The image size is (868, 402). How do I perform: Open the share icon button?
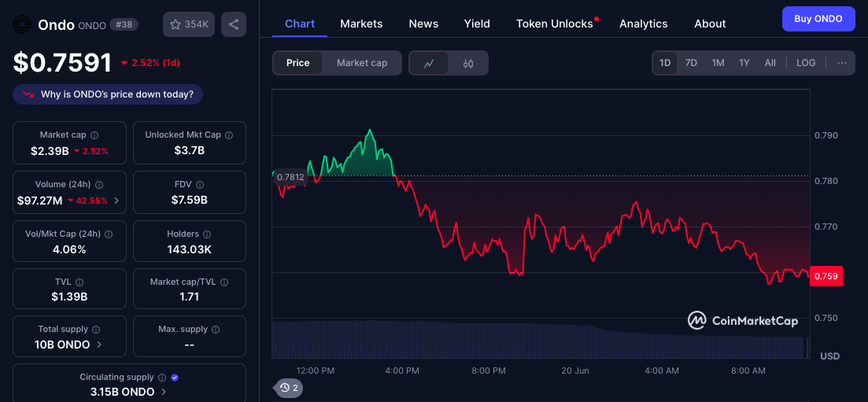click(234, 24)
